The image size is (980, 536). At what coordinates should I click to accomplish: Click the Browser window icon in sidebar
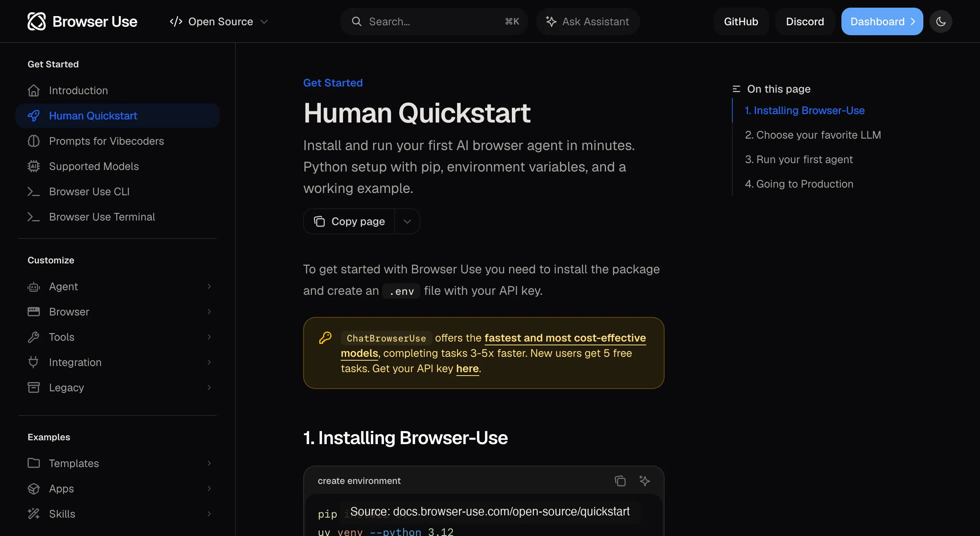[34, 312]
